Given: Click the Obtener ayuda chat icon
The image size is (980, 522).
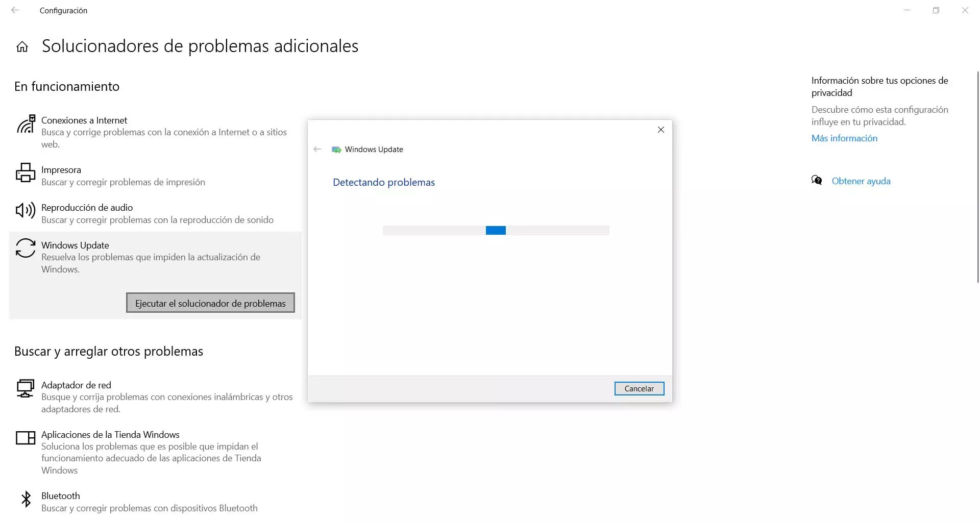Looking at the screenshot, I should [x=817, y=181].
